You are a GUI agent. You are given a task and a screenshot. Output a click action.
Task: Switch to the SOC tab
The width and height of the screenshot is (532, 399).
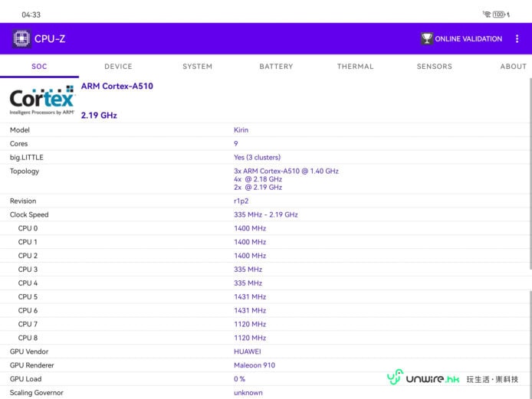[x=39, y=67]
